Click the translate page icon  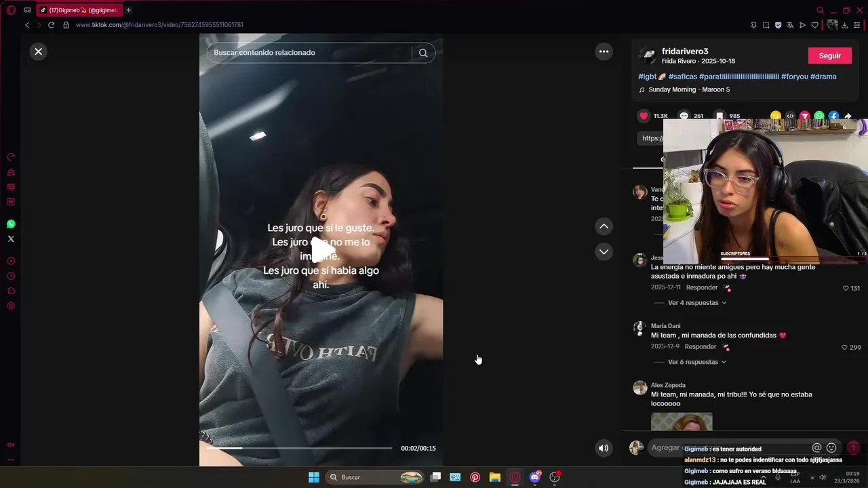click(x=790, y=25)
